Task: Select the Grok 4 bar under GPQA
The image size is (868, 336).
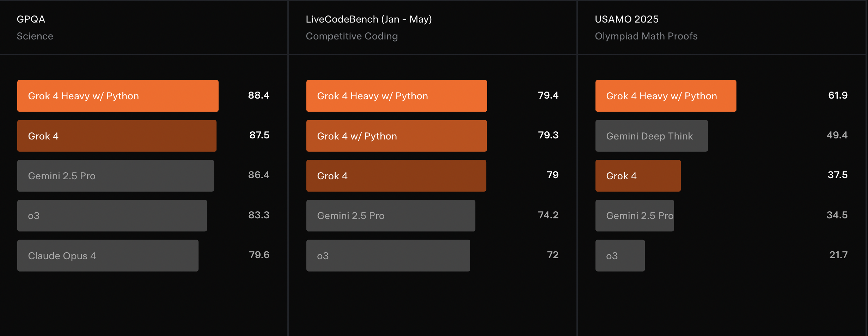Action: (x=117, y=136)
